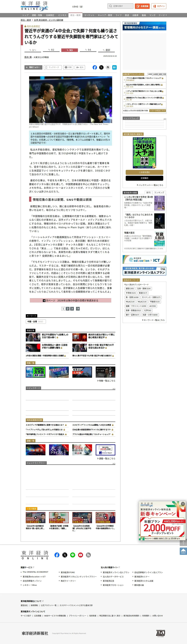The width and height of the screenshot is (187, 644).
Task: Click the ログイン login button
Action: point(159,6)
